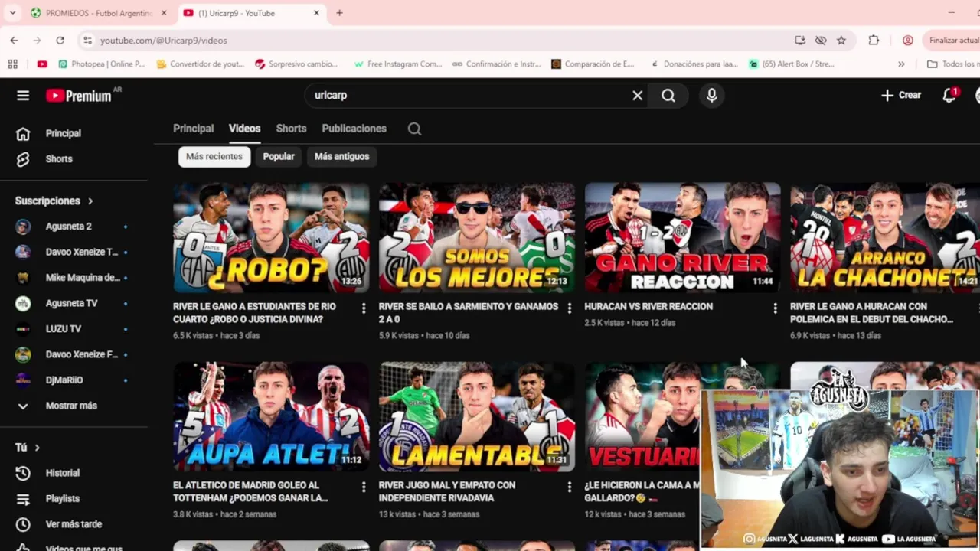
Task: Click the Crear plus button
Action: coord(901,95)
